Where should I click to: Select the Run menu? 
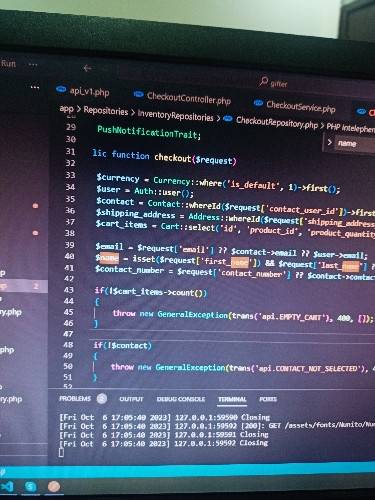point(8,63)
